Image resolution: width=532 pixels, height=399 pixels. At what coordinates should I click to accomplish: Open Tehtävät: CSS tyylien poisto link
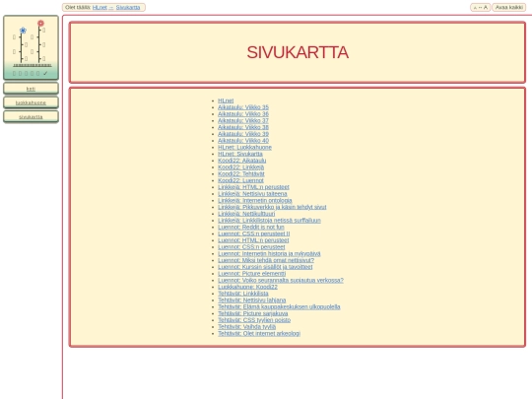click(254, 320)
